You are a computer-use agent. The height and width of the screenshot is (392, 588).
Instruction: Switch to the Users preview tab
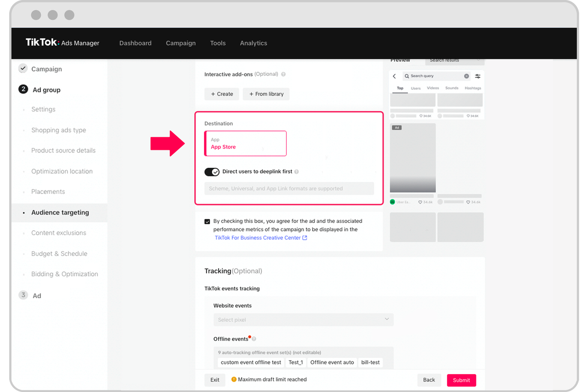tap(416, 88)
